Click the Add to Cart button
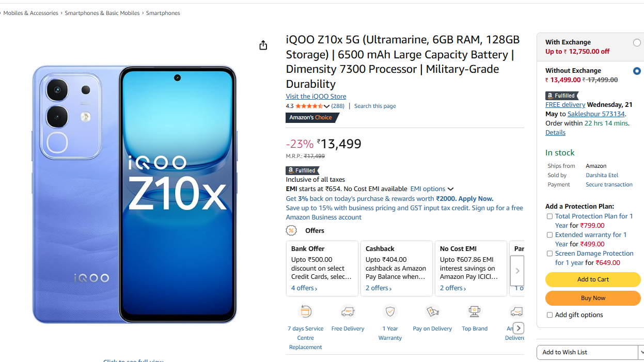The height and width of the screenshot is (362, 644). click(593, 279)
